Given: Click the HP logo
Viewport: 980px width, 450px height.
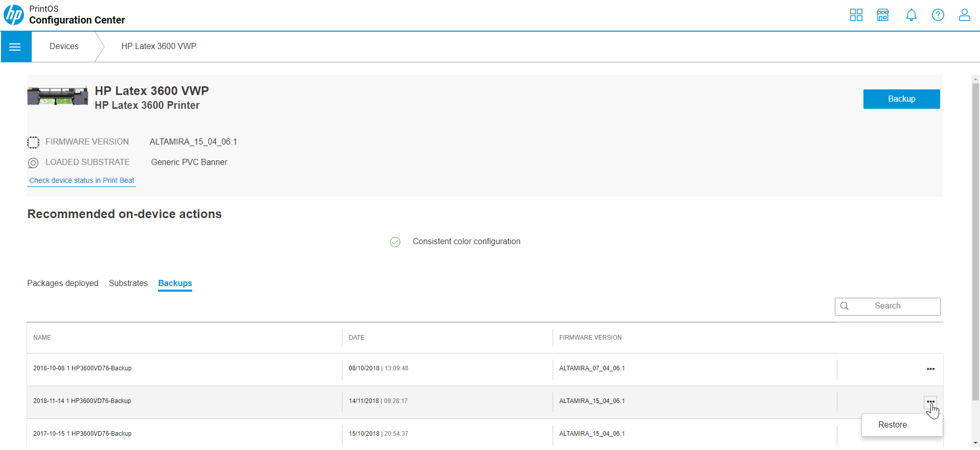Looking at the screenshot, I should (14, 15).
